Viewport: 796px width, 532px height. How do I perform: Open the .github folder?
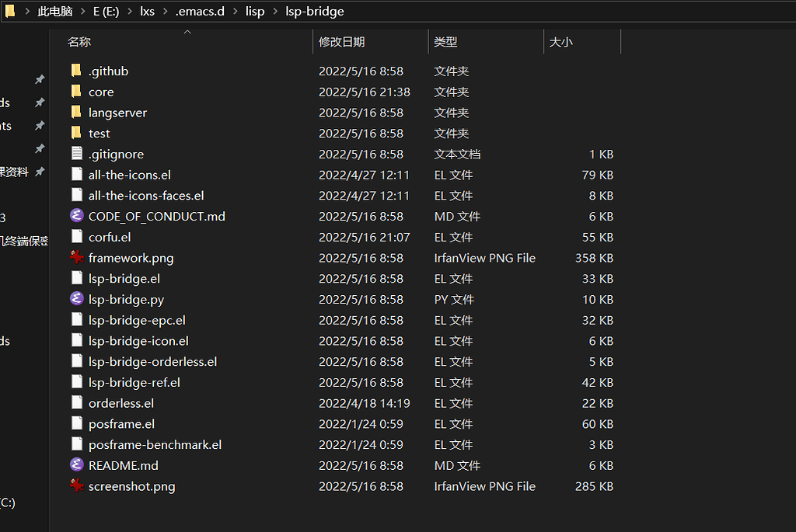109,71
